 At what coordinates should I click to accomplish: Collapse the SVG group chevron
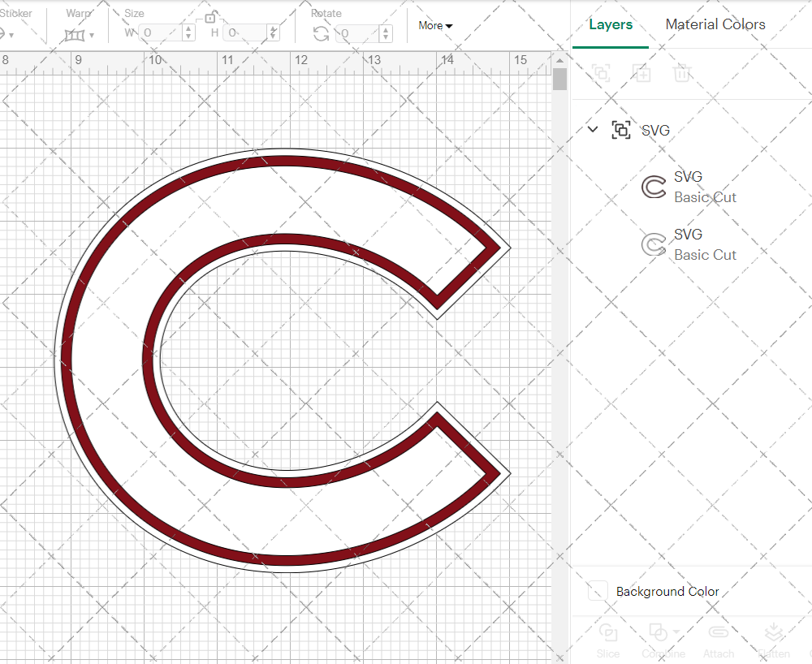click(x=593, y=129)
